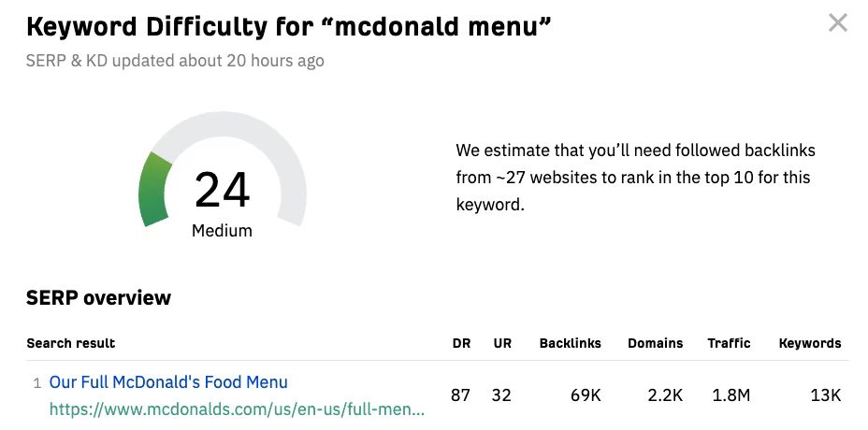Viewport: 868px width, 430px height.
Task: Open the Our Full McDonald's Food Menu result
Action: click(x=168, y=381)
